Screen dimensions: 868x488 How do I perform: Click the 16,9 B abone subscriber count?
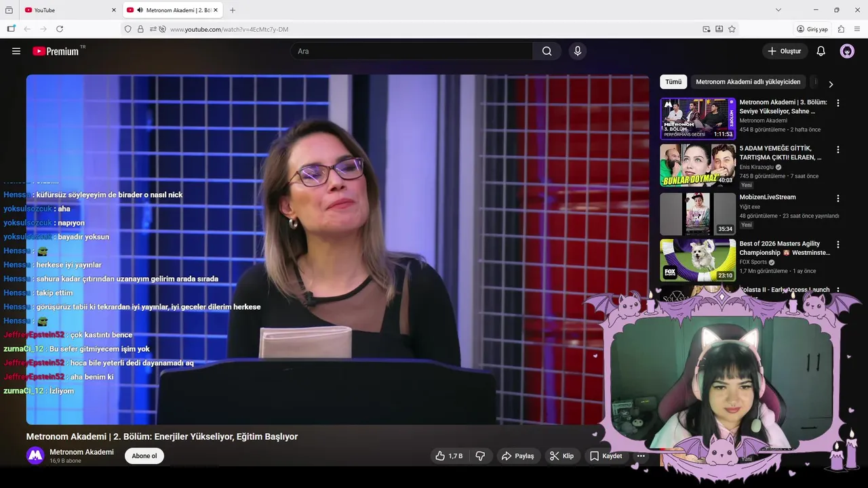tap(65, 461)
